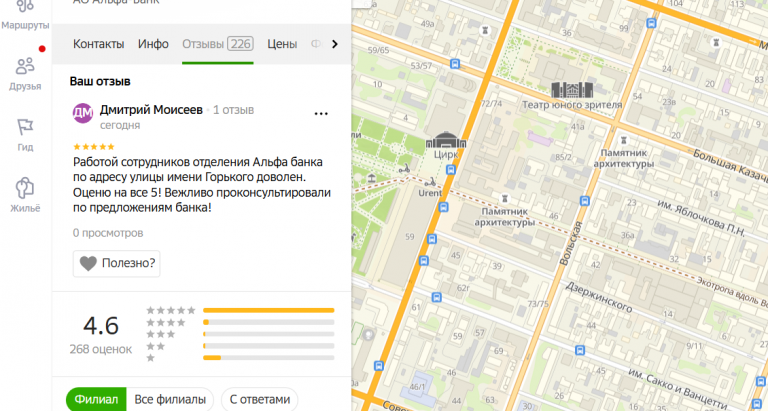Click the bus stop near им. Сакко и Ванцетти
The image size is (768, 411).
(580, 350)
